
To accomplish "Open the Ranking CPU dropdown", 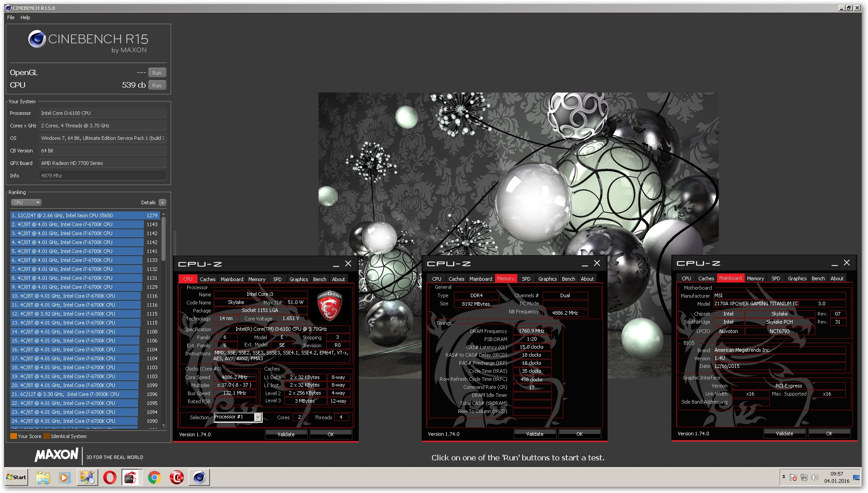I will (26, 202).
